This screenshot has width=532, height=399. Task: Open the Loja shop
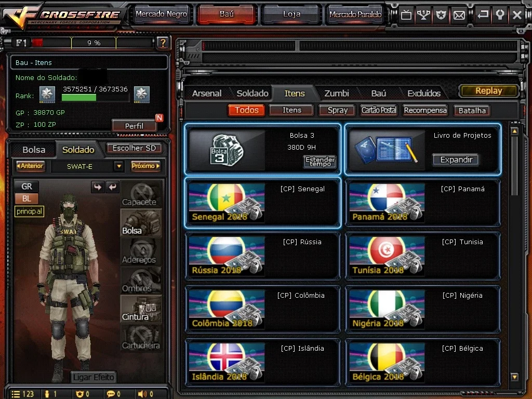click(x=291, y=14)
